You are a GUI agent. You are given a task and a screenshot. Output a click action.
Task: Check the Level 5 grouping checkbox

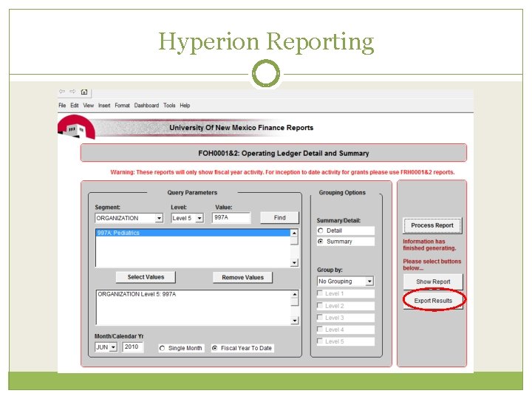(x=320, y=341)
